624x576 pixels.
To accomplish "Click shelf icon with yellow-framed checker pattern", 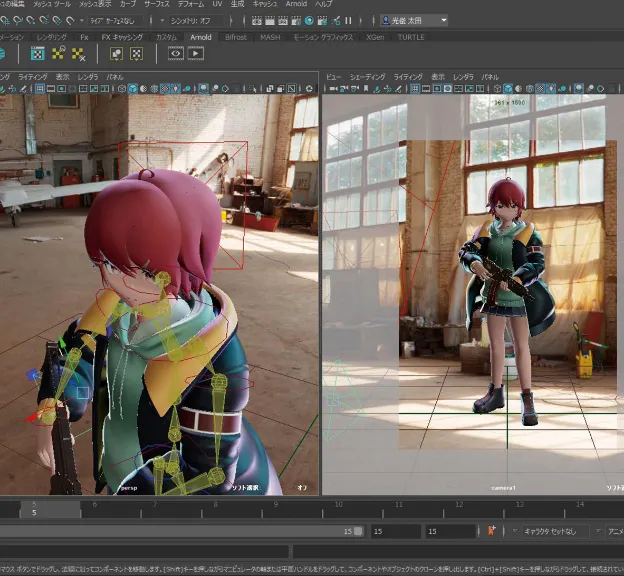I will [x=136, y=54].
